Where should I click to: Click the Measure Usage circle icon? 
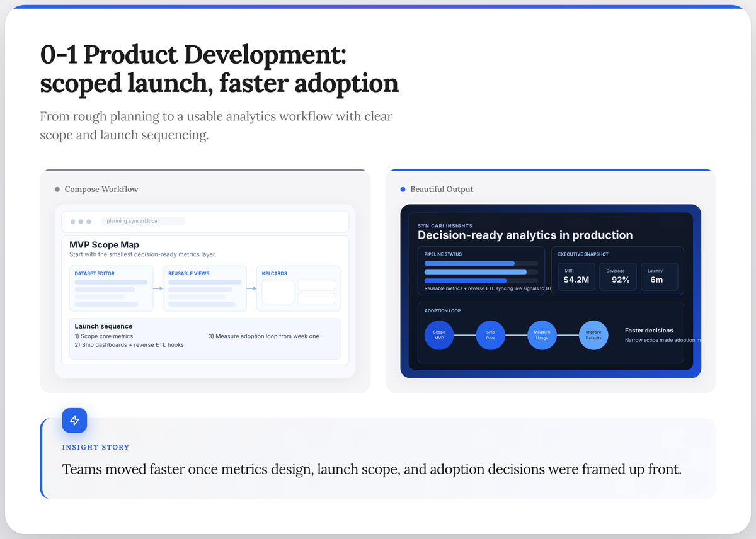pyautogui.click(x=542, y=335)
